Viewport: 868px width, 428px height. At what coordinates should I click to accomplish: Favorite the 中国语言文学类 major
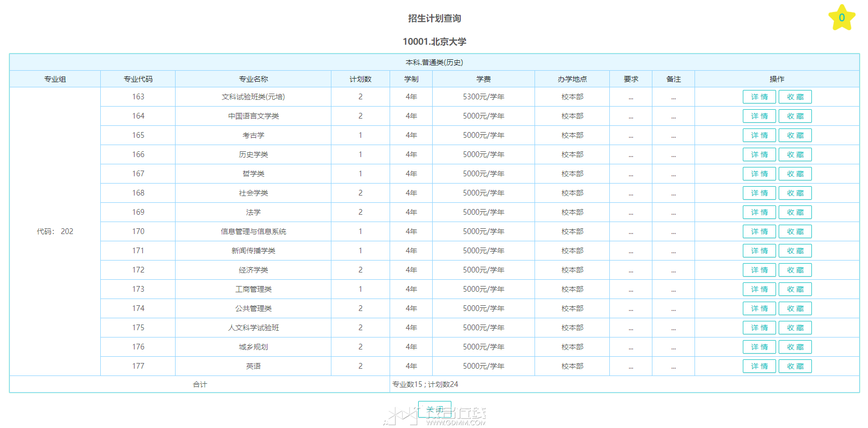click(795, 116)
